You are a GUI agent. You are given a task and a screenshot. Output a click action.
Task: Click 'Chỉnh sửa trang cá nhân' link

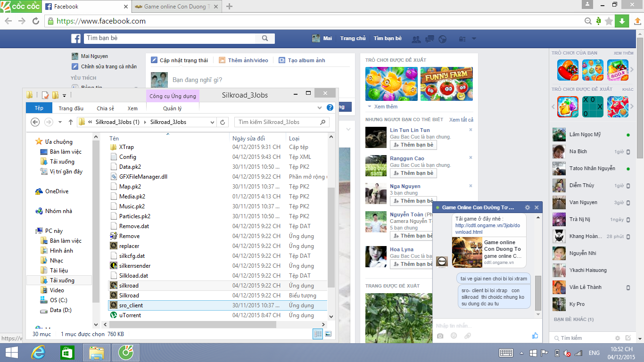pos(104,66)
